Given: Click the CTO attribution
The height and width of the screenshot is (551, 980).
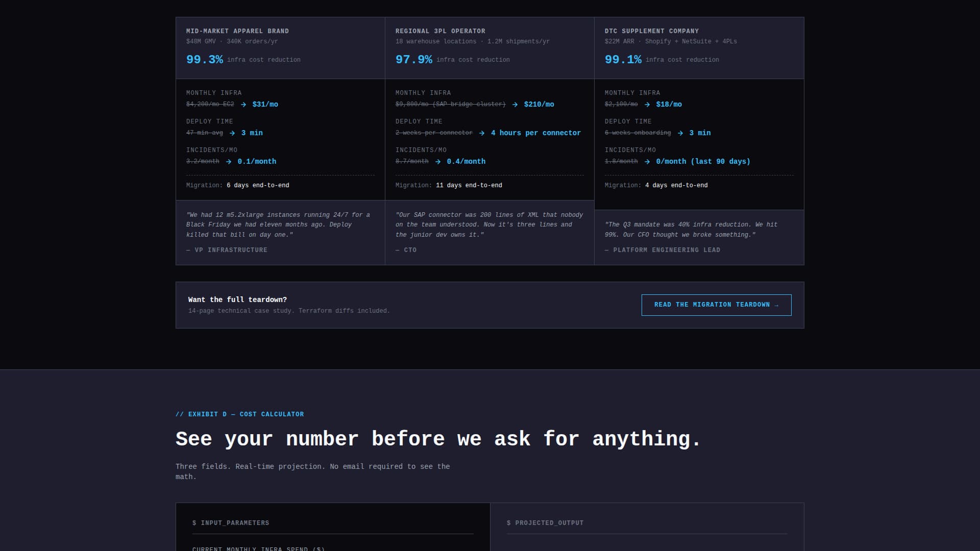Looking at the screenshot, I should [406, 251].
